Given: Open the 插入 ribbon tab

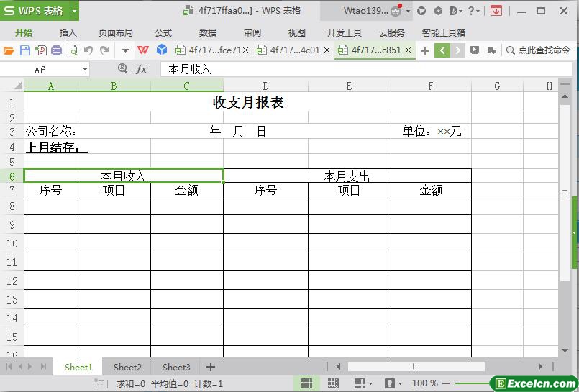Looking at the screenshot, I should tap(68, 33).
